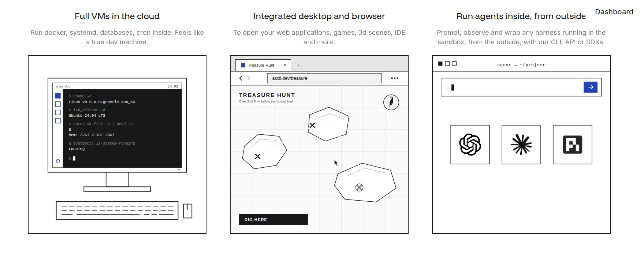Click the circled X marker on the largest island
The image size is (644, 261).
(360, 187)
